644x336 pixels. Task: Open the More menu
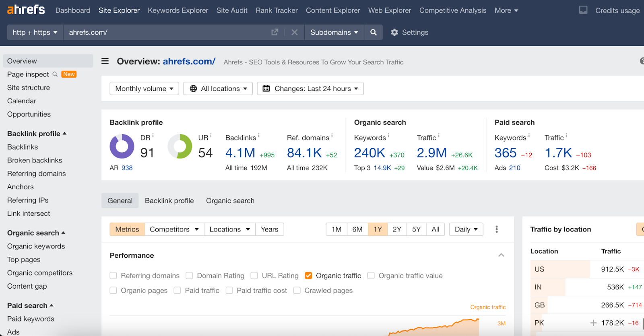(506, 10)
